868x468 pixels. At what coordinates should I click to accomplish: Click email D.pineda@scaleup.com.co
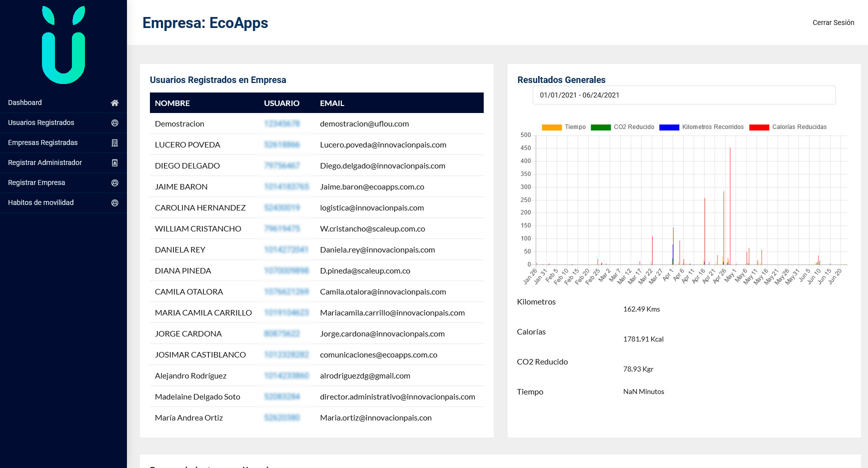pyautogui.click(x=365, y=270)
